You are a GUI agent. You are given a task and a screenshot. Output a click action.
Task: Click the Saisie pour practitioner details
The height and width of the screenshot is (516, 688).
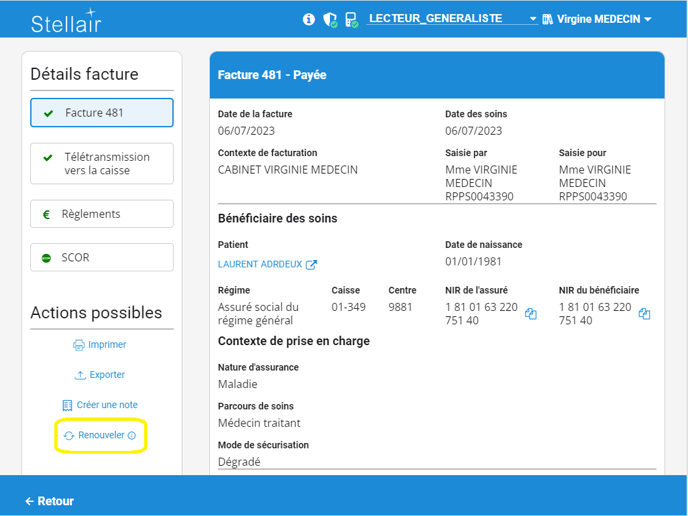point(595,183)
